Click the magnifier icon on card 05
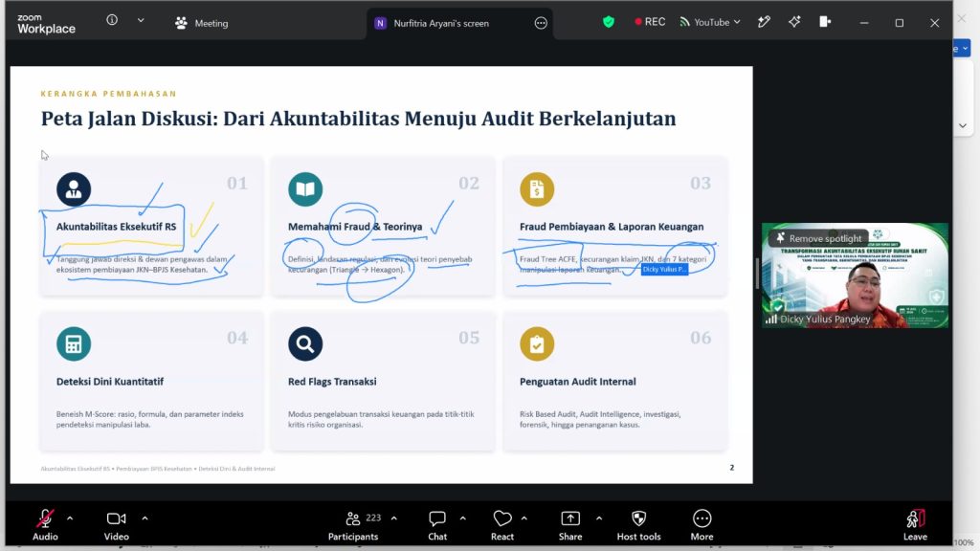 click(305, 343)
